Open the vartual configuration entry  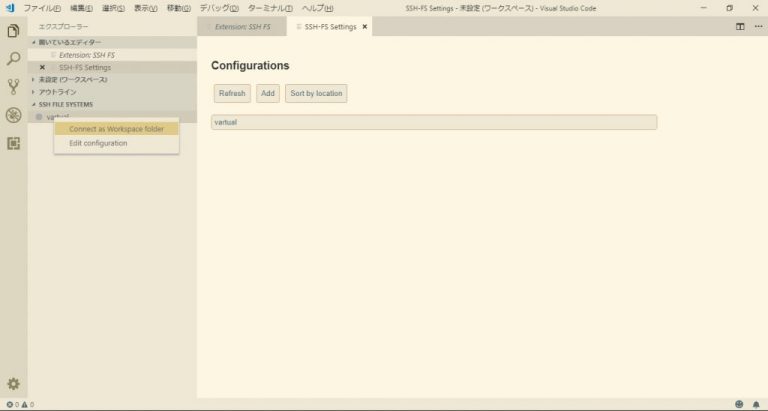click(434, 122)
